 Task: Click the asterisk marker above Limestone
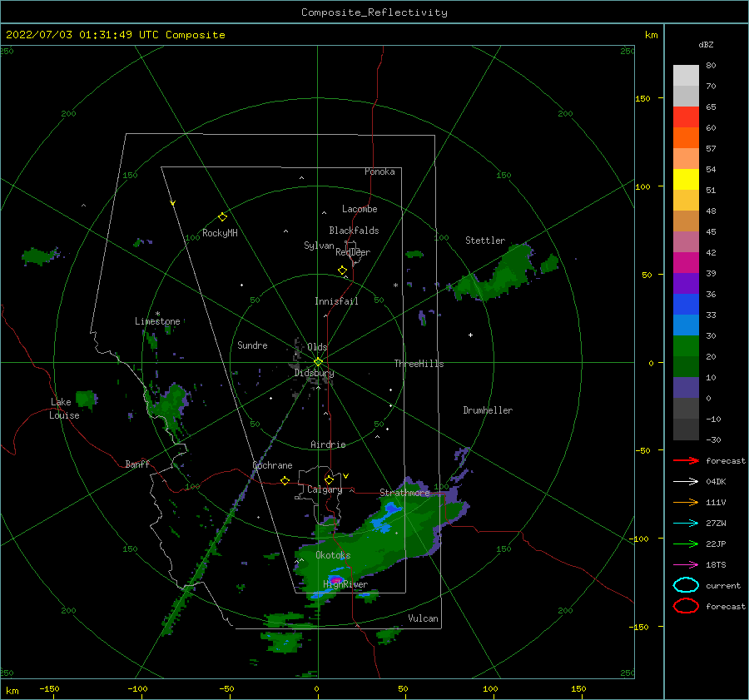click(x=157, y=314)
